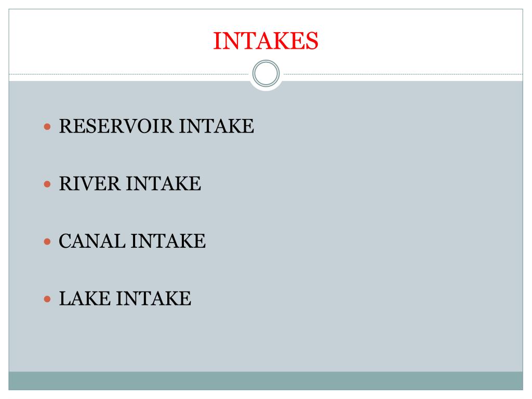Click the orange bullet beside RESERVOIR INTAKE

click(x=47, y=127)
